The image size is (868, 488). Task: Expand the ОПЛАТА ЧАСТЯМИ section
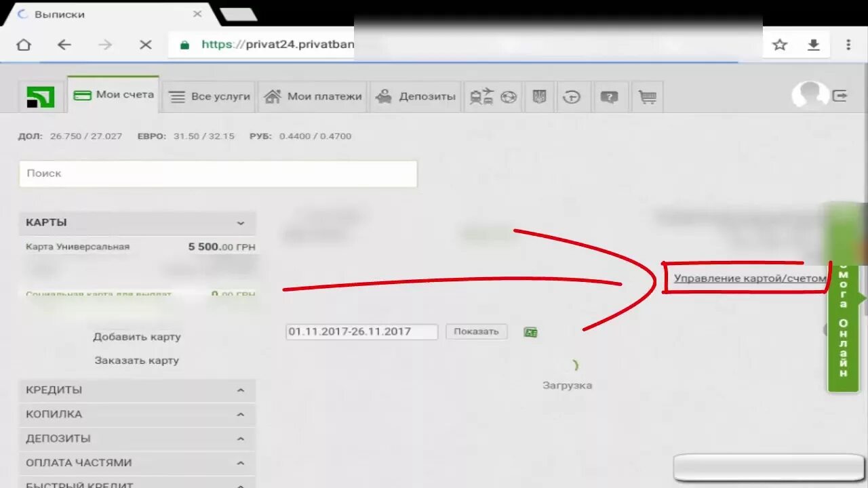tap(137, 463)
